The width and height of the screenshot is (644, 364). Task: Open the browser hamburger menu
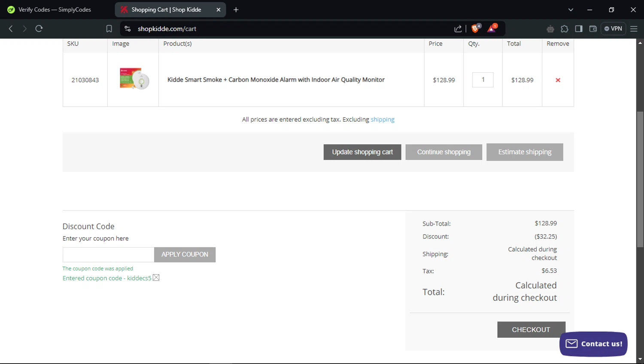point(634,29)
